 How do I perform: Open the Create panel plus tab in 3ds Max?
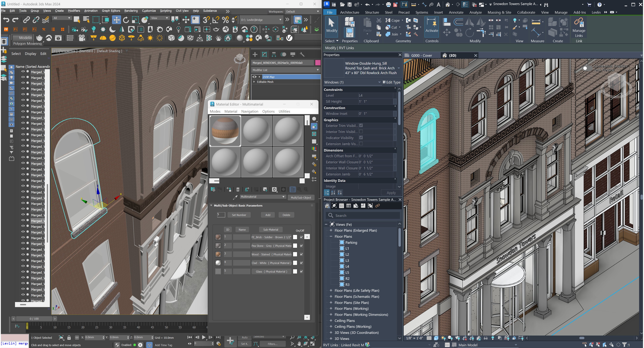[255, 55]
